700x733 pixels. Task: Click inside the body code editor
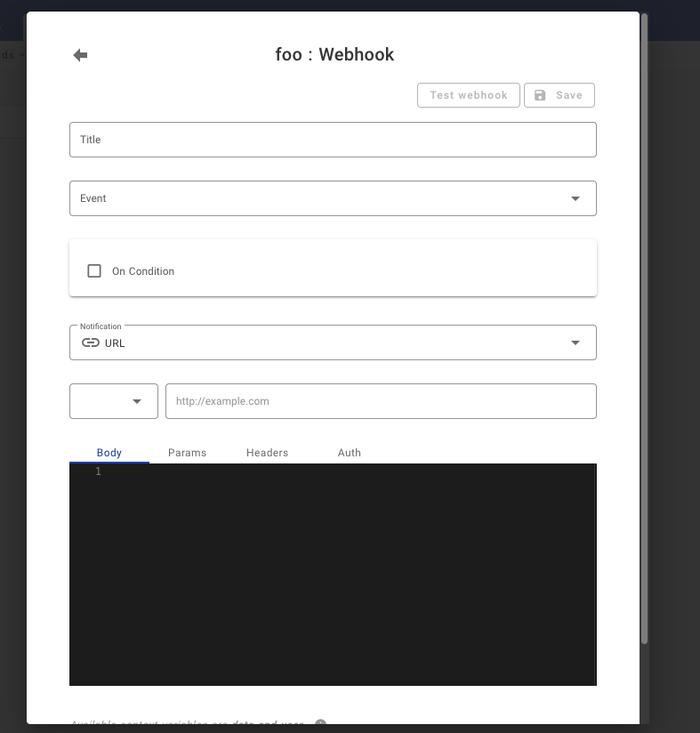pyautogui.click(x=333, y=575)
